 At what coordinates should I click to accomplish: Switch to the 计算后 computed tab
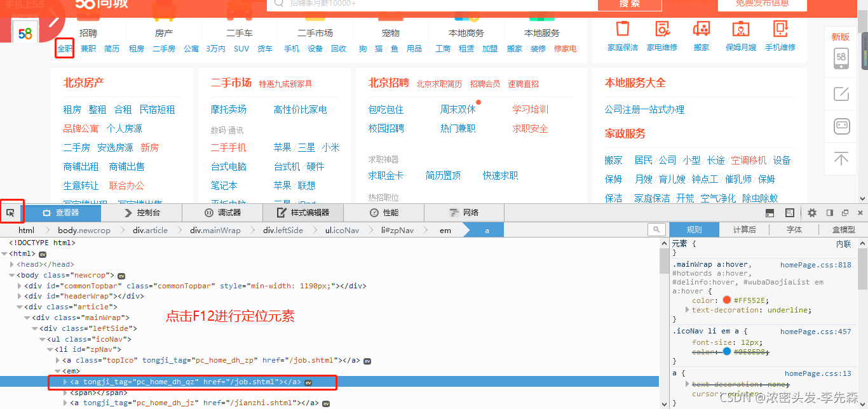[x=745, y=229]
